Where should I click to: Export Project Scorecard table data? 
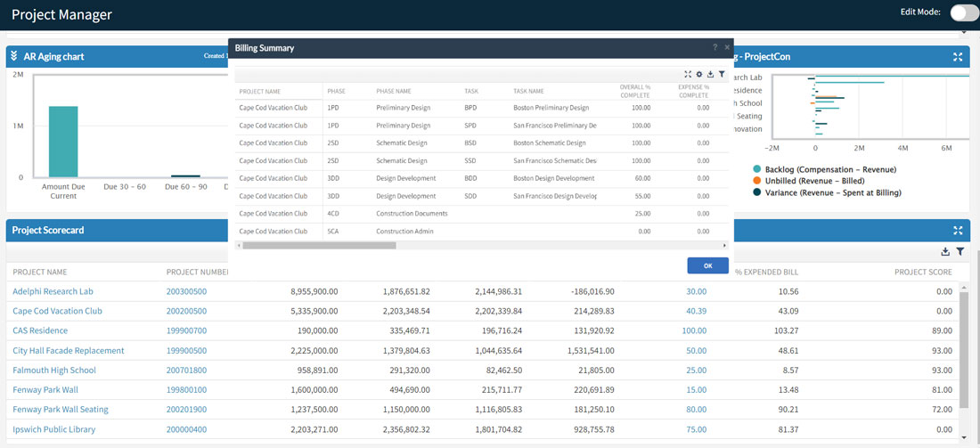pos(945,252)
